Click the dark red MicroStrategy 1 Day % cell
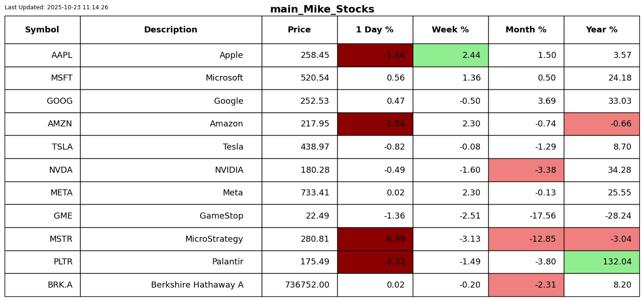 [375, 239]
